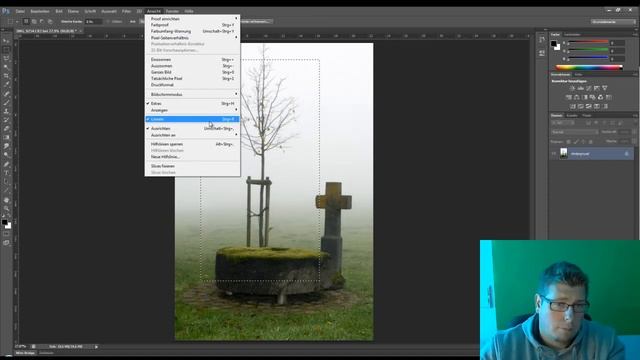The image size is (640, 360).
Task: Select the Eyedropper tool
Action: tap(6, 84)
